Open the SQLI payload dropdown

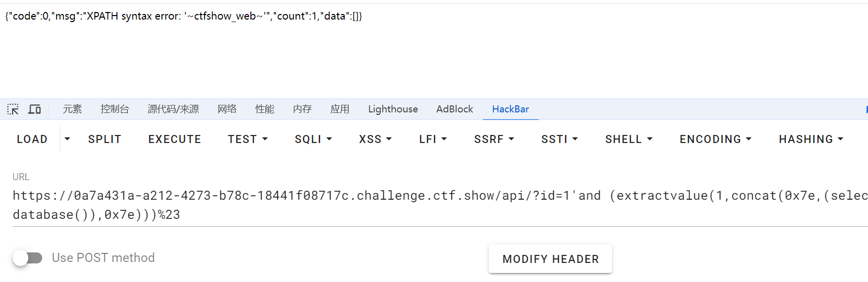tap(313, 139)
